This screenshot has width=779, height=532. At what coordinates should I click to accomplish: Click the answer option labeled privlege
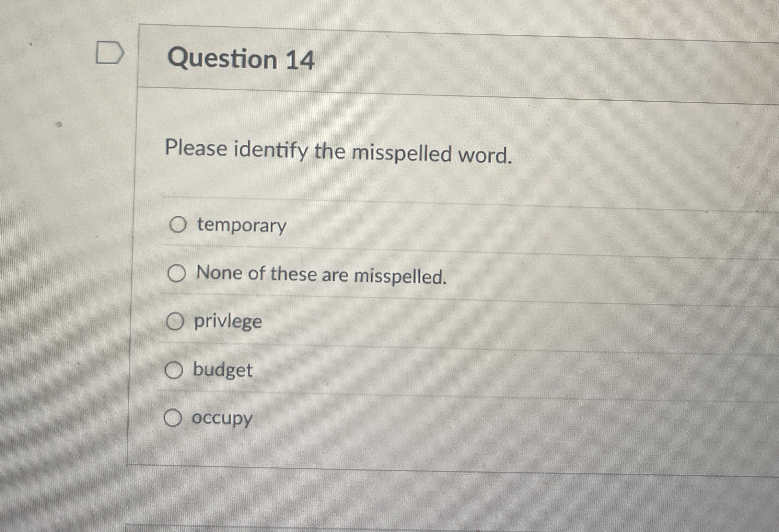227,322
